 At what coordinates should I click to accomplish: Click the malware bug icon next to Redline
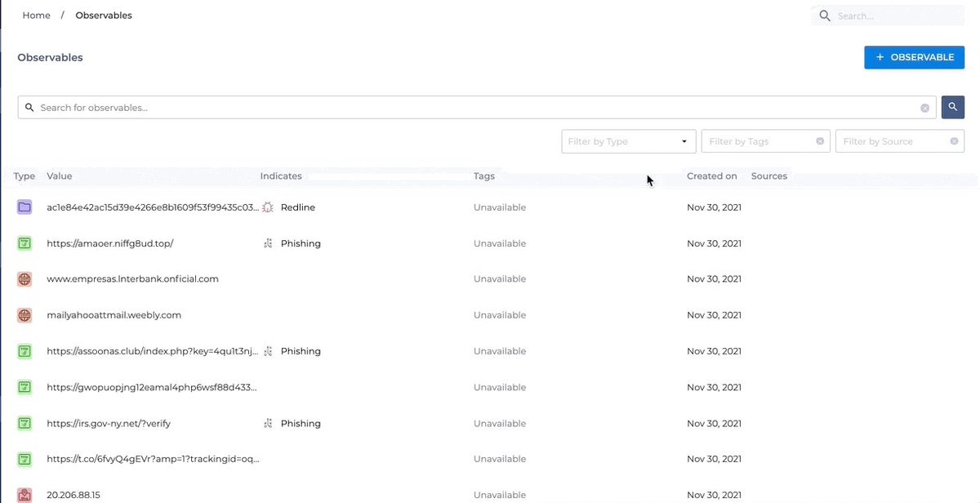[x=268, y=207]
